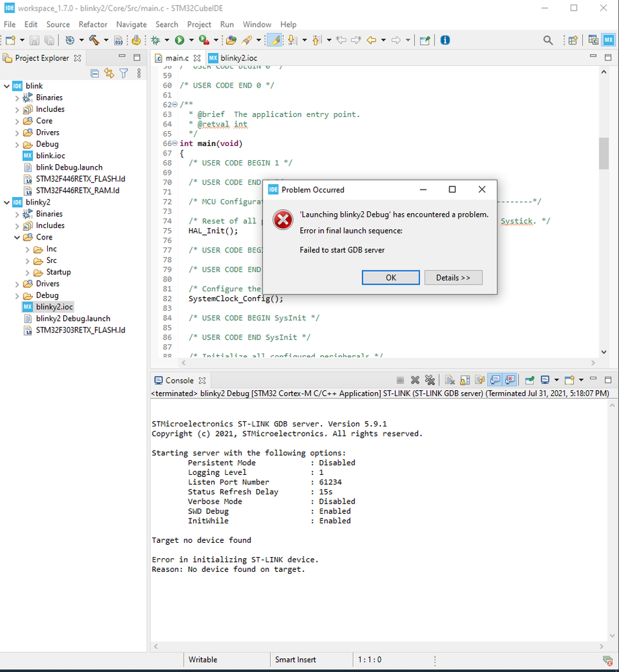The height and width of the screenshot is (672, 619).
Task: Click the green Run play icon
Action: click(180, 40)
